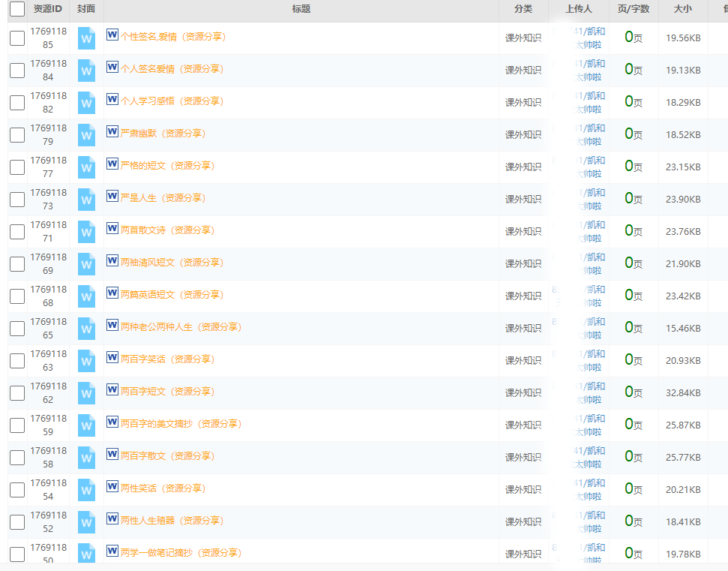
Task: Click cover icon in 两篇英语短文 row
Action: pos(86,296)
